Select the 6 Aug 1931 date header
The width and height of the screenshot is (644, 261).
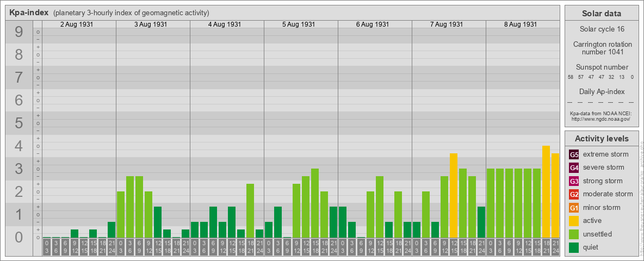click(x=373, y=24)
